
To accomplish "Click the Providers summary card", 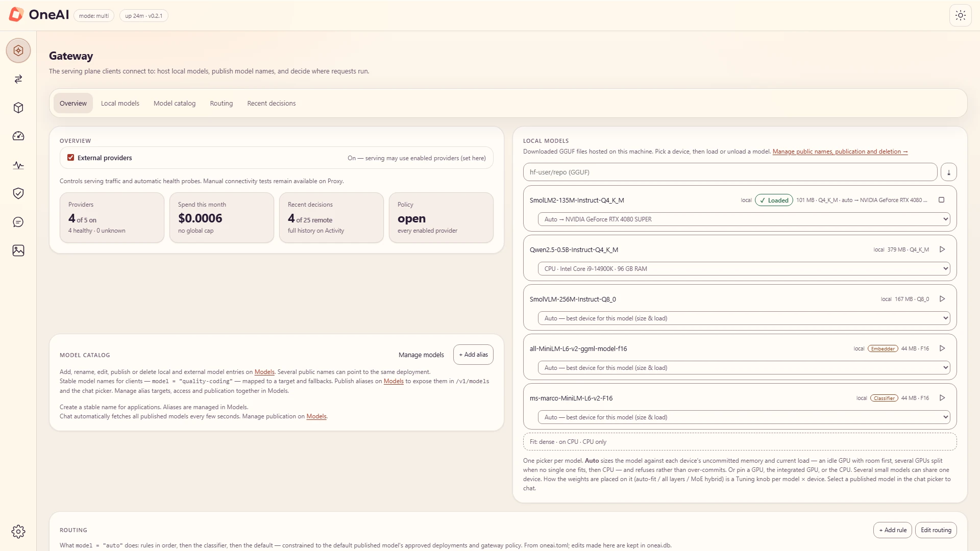I will coord(112,217).
